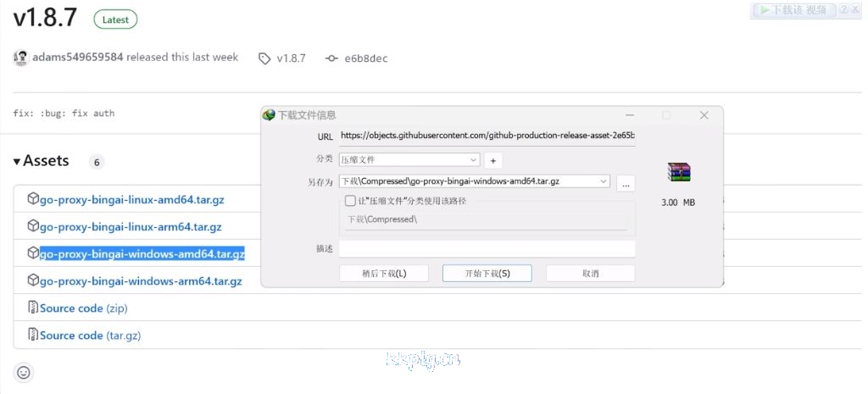Click the Assets count badge 6
Image resolution: width=868 pixels, height=394 pixels.
point(97,162)
